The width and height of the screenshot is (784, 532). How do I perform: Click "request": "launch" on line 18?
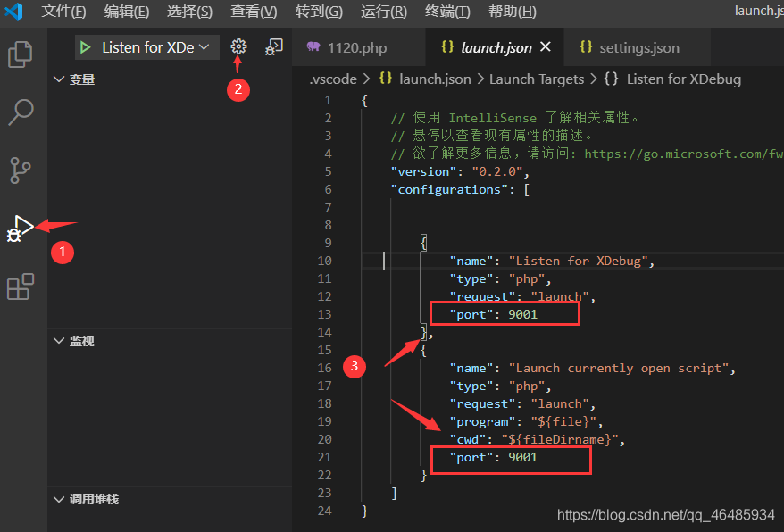[x=522, y=404]
